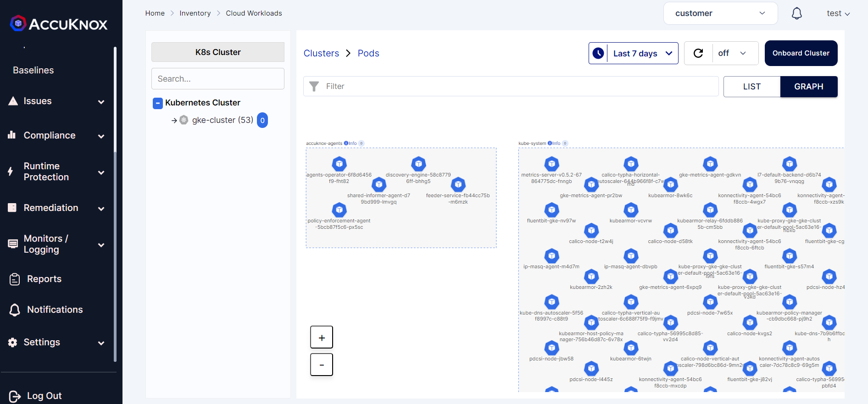Switch to GRAPH view
Screen dimensions: 868x404
pyautogui.click(x=808, y=87)
